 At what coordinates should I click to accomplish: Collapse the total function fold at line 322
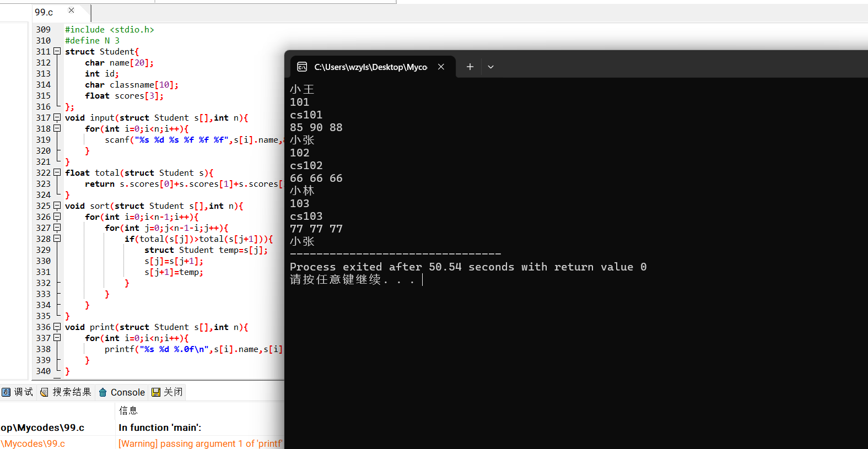click(x=57, y=172)
